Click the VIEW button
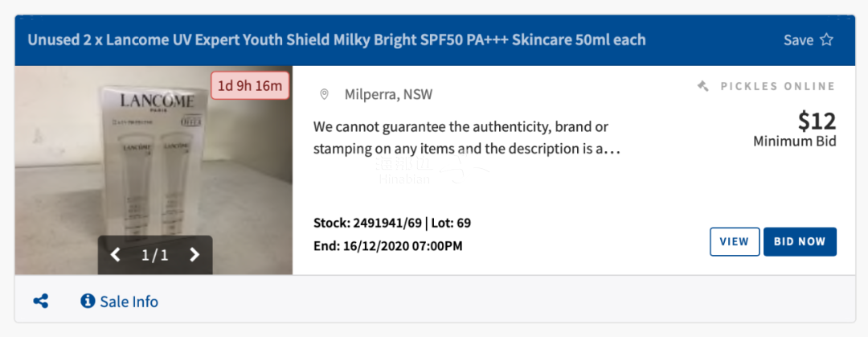The height and width of the screenshot is (337, 868). [x=735, y=241]
